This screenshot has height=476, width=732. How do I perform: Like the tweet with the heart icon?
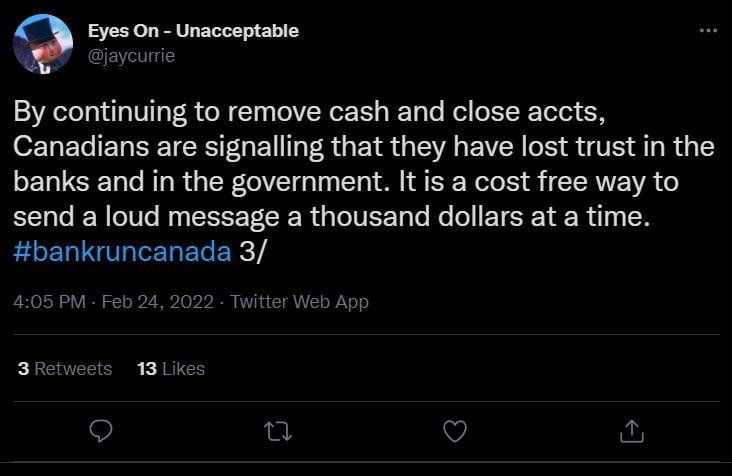(x=455, y=431)
